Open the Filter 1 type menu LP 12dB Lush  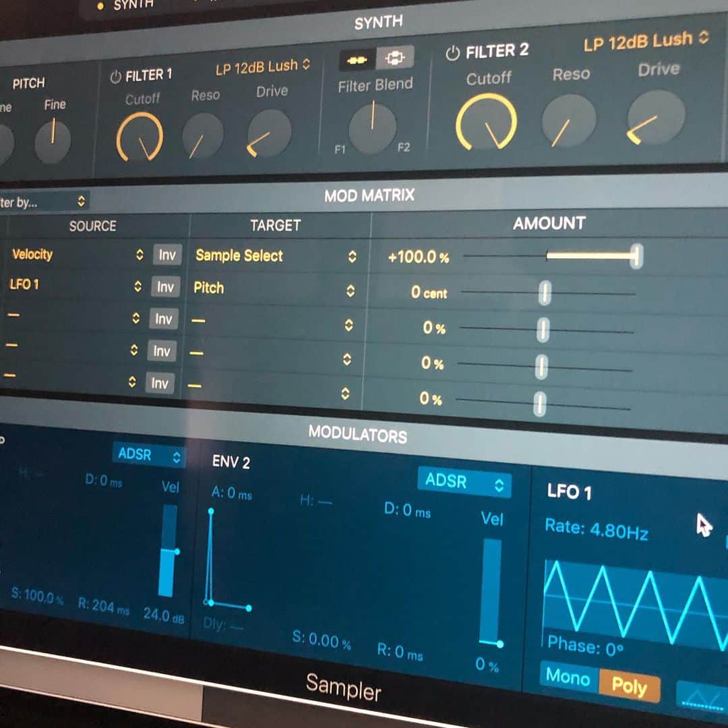coord(262,67)
